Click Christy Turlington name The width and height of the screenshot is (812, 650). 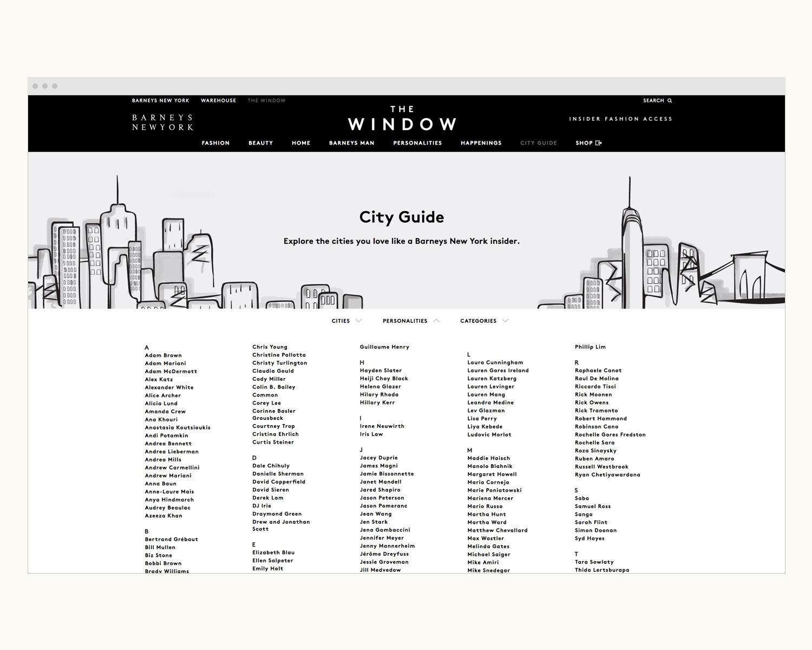coord(280,363)
